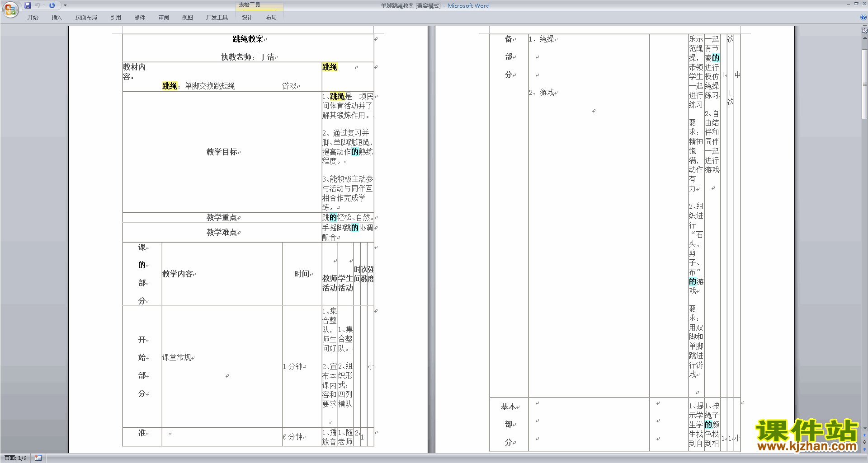Customize the Quick Access Toolbar dropdown
Image resolution: width=868 pixels, height=463 pixels.
pos(65,5)
